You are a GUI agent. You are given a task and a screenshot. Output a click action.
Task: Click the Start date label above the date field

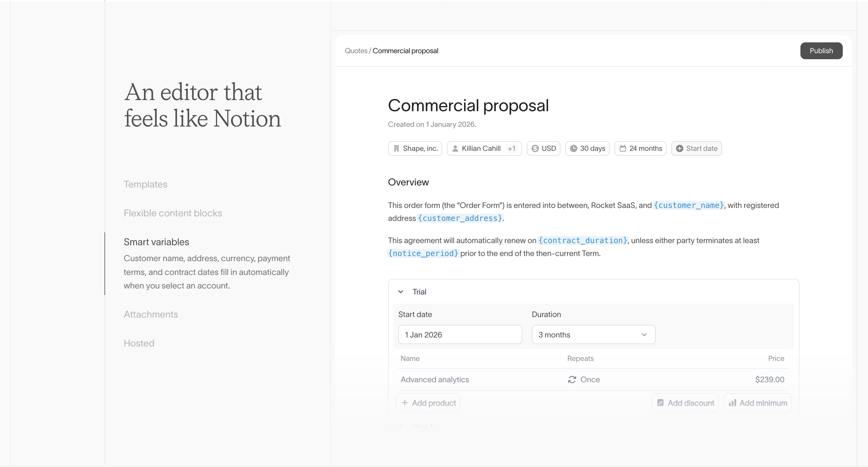pos(415,314)
